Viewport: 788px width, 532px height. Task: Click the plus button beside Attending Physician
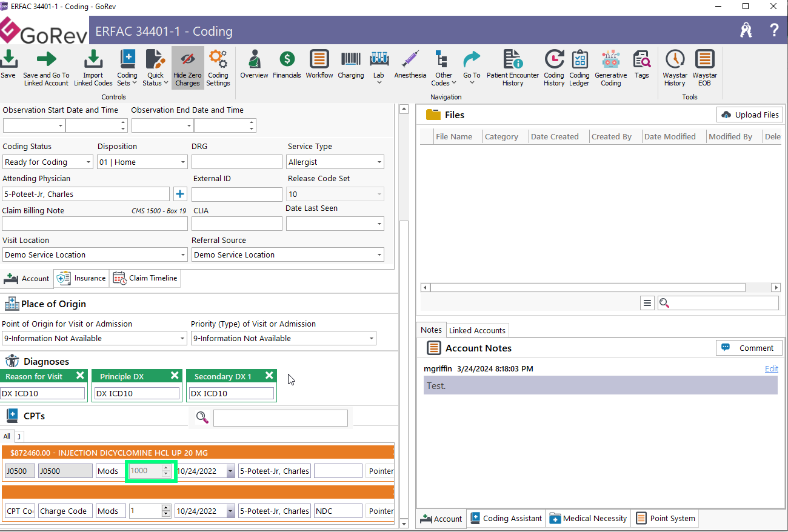click(x=180, y=194)
